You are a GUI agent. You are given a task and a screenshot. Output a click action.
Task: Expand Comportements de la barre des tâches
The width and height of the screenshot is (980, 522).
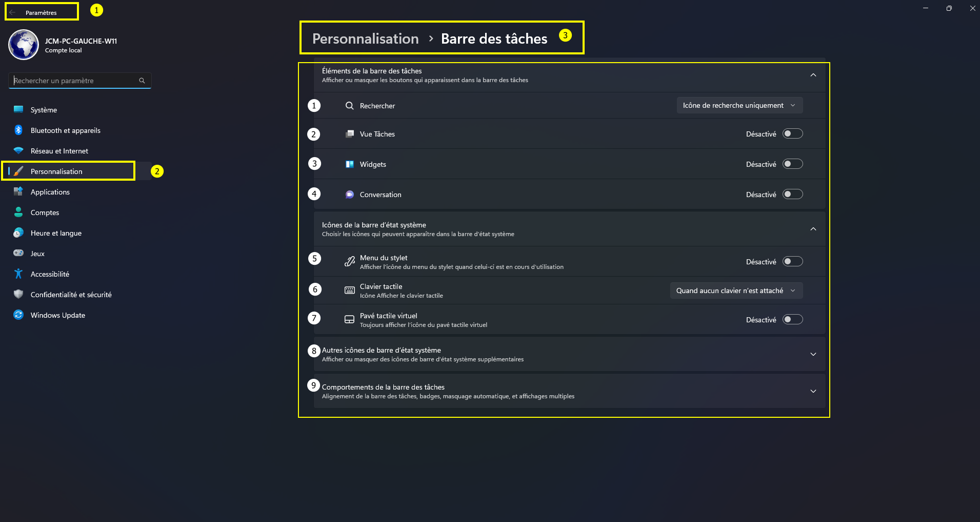(x=813, y=391)
